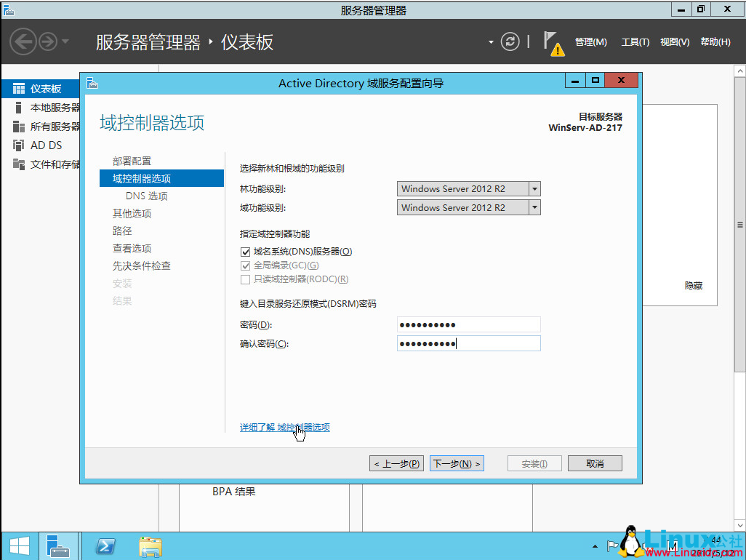Screen dimensions: 746x560
Task: Open the 管理(M) menu
Action: 591,41
